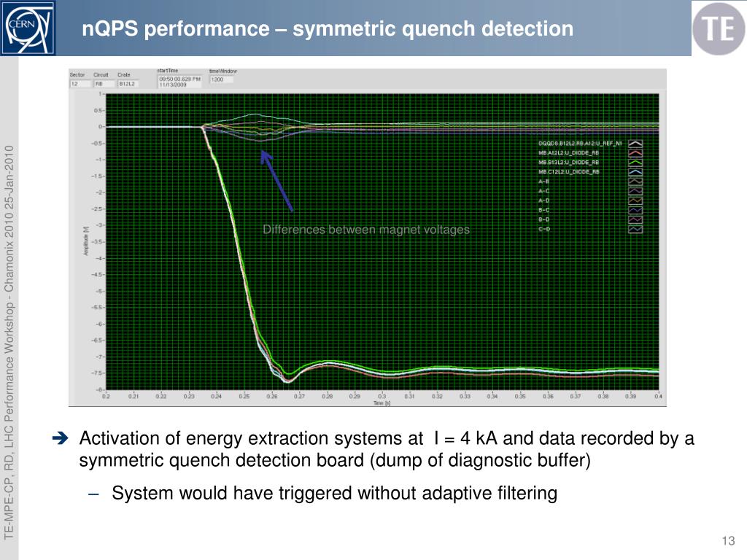747x560 pixels.
Task: Click the A-B legend plot icon
Action: point(635,181)
